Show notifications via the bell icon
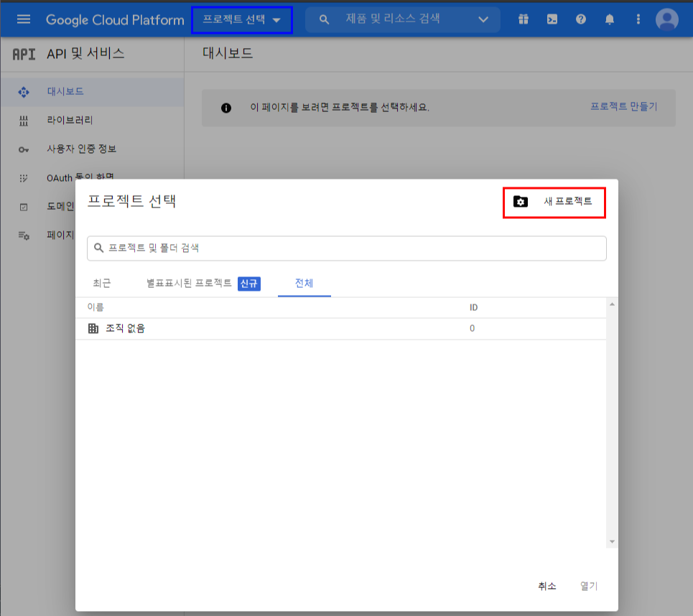Viewport: 693px width, 616px height. [610, 19]
